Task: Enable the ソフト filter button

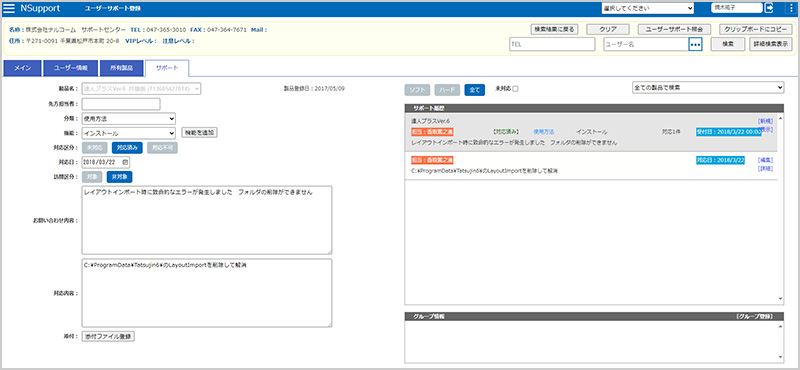Action: point(417,89)
